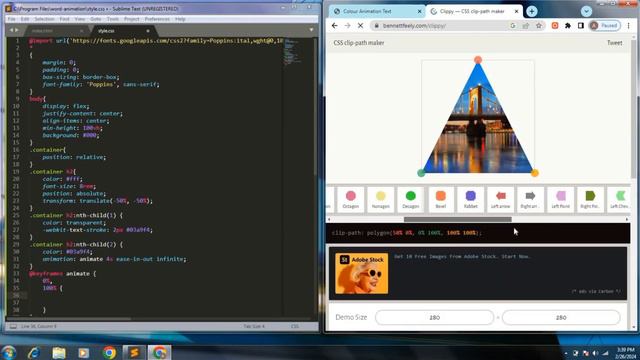This screenshot has width=640, height=360.
Task: Select the Octagon clip-path shape
Action: click(x=351, y=199)
